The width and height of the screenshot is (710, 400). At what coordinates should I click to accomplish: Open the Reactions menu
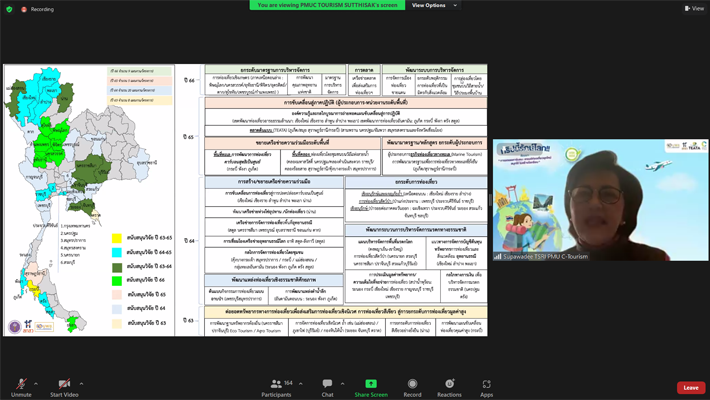pyautogui.click(x=449, y=386)
